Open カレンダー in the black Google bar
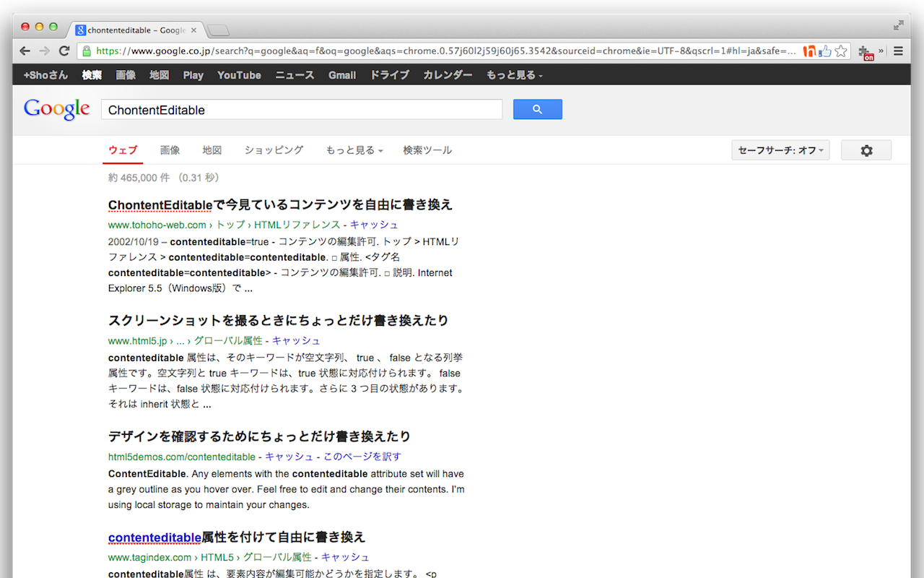Screen dimensions: 924x578 point(448,75)
